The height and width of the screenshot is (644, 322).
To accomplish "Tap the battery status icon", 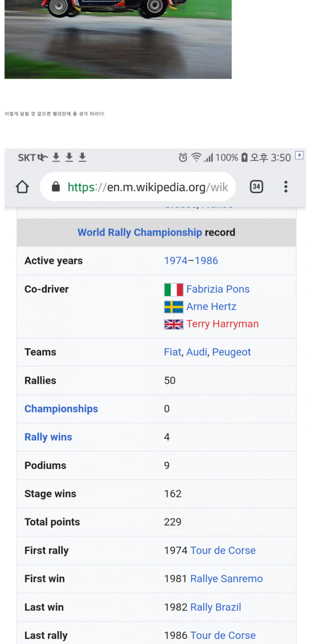I will [x=245, y=157].
